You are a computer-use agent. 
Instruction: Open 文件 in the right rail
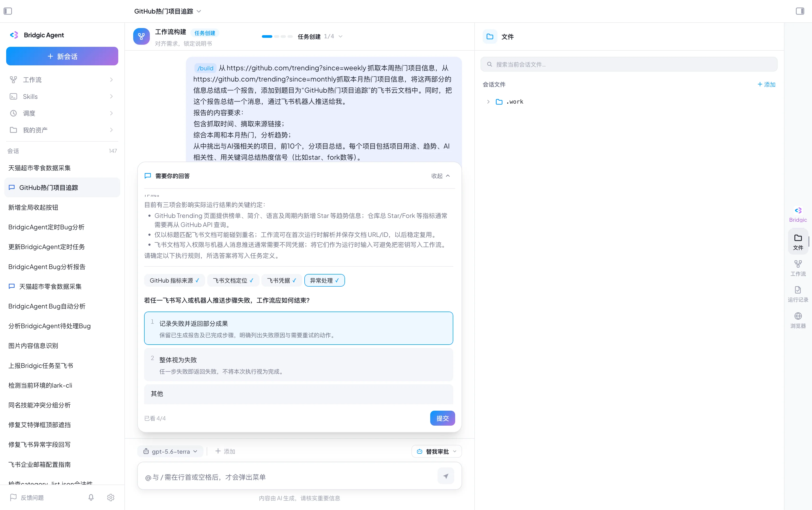[798, 242]
